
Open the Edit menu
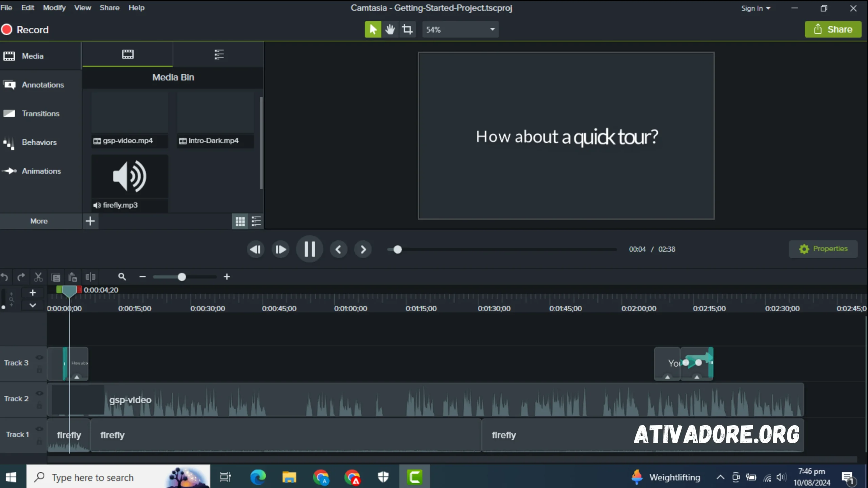27,7
